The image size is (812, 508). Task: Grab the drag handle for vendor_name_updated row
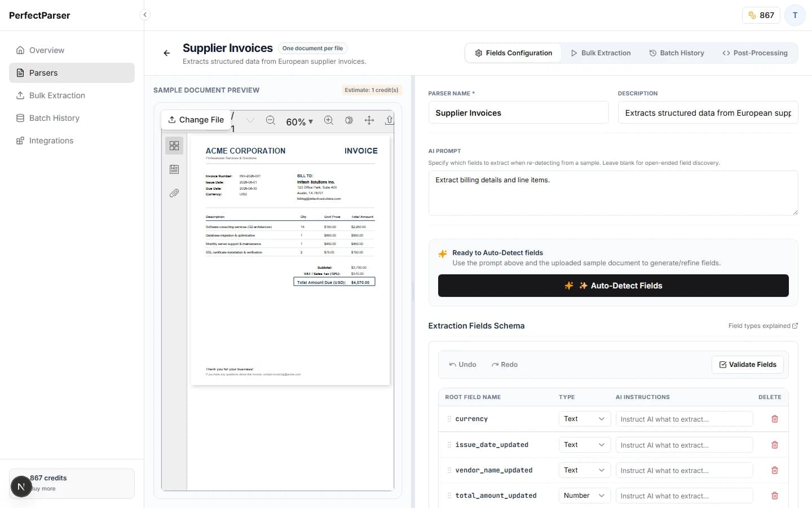[449, 470]
